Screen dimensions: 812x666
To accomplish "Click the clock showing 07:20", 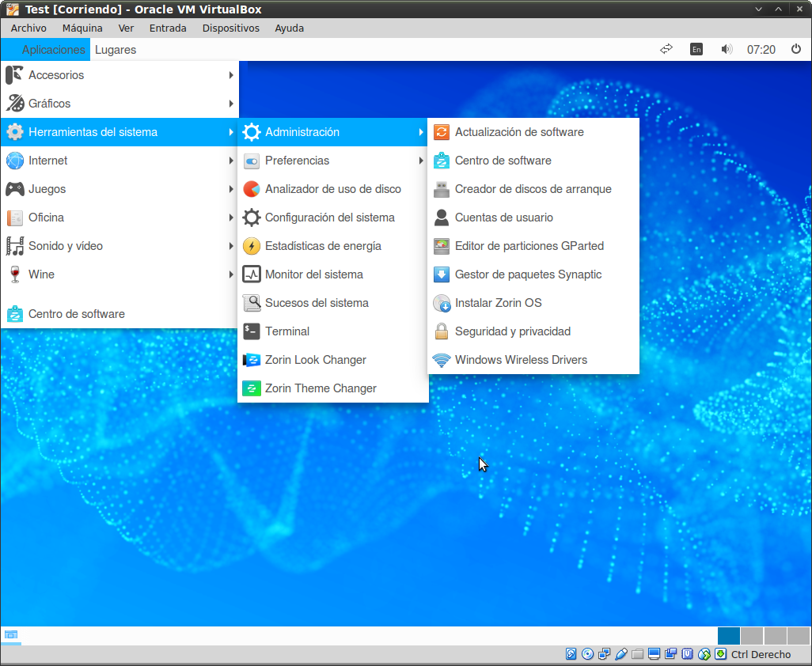I will tap(761, 49).
